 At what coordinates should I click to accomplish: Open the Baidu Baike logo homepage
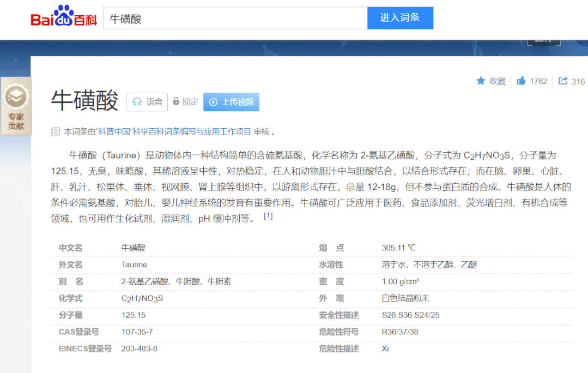pos(64,16)
